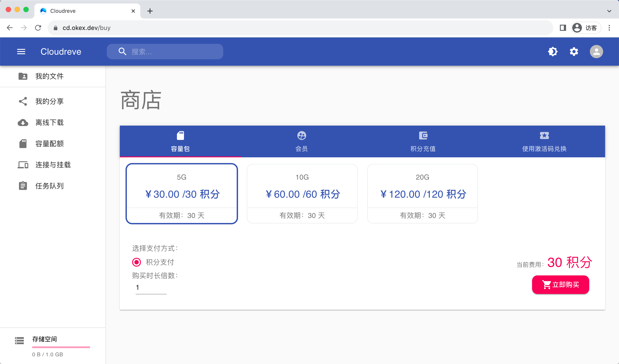Select the 积分支付 radio button
Screen dimensions: 619x364
point(137,262)
